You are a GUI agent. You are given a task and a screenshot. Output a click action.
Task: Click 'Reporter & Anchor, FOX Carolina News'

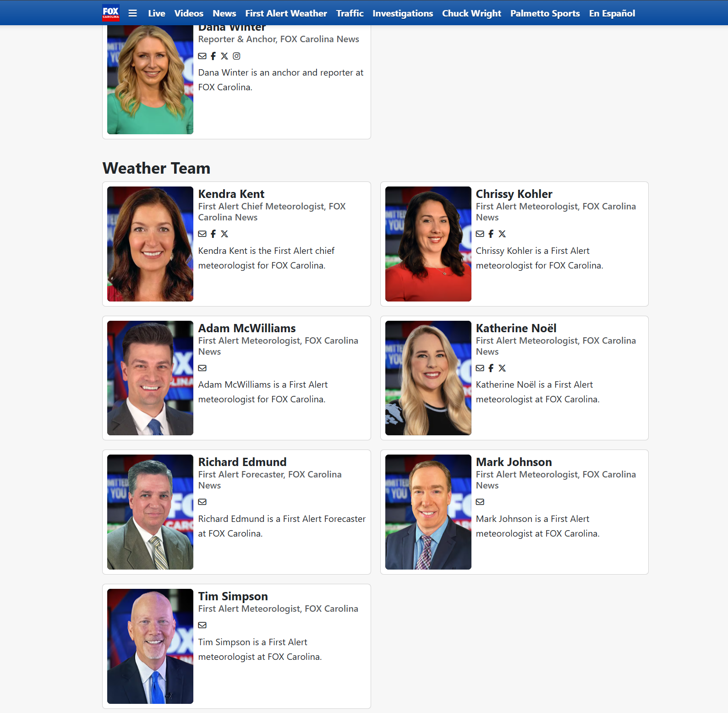[279, 39]
